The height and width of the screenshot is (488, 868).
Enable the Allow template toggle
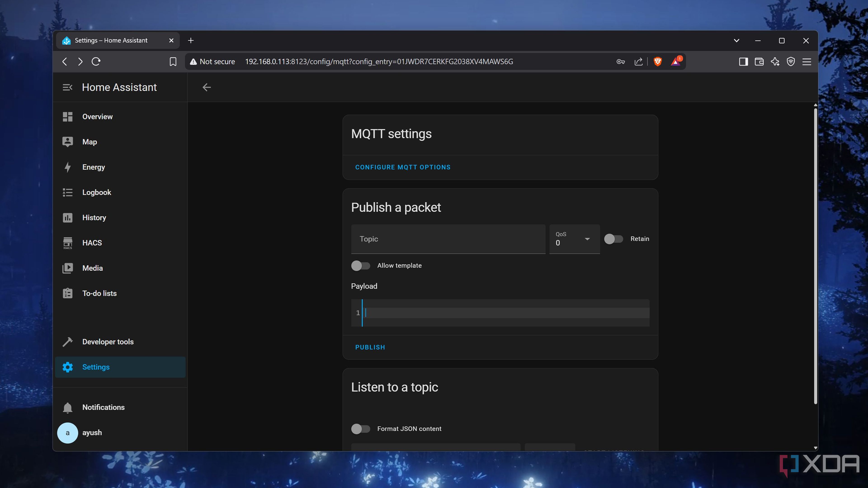click(361, 266)
